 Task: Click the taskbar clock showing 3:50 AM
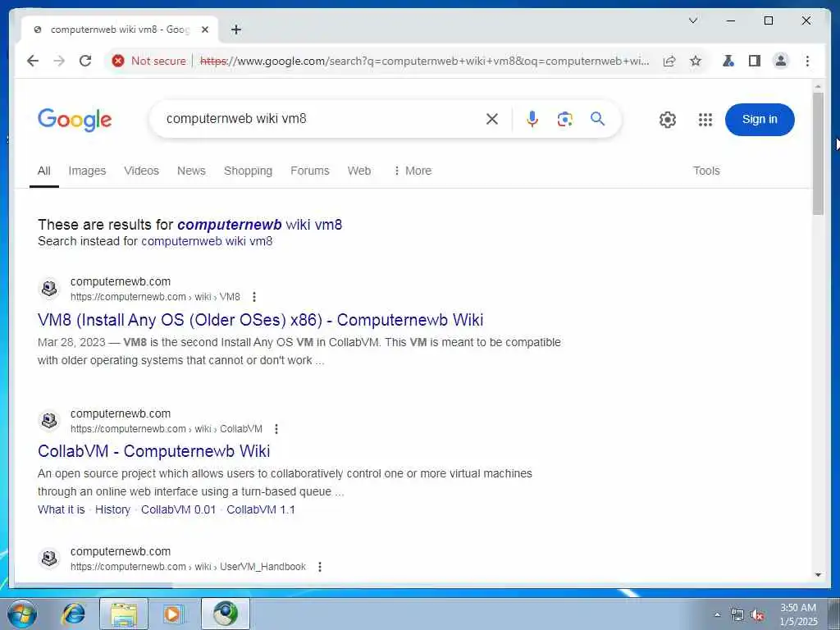point(798,614)
